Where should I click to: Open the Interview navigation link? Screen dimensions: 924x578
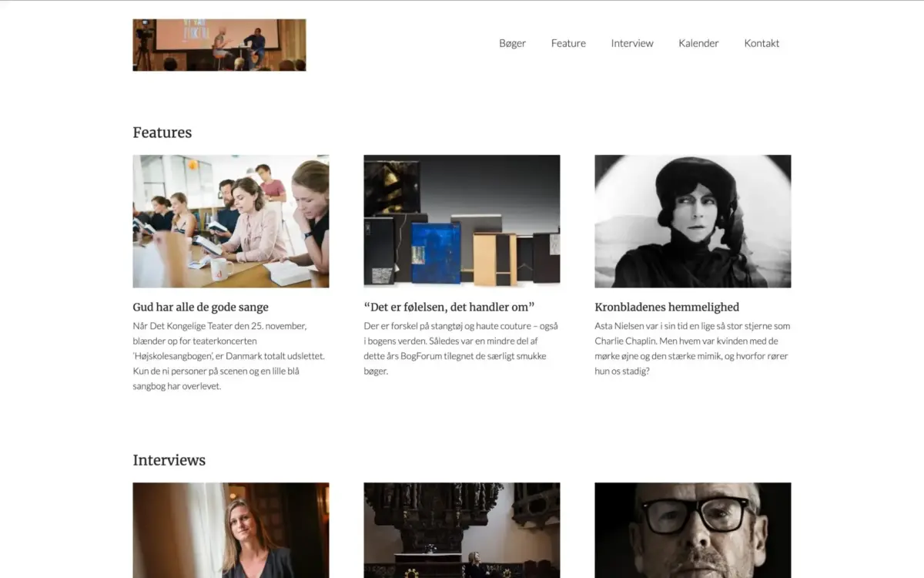coord(632,43)
